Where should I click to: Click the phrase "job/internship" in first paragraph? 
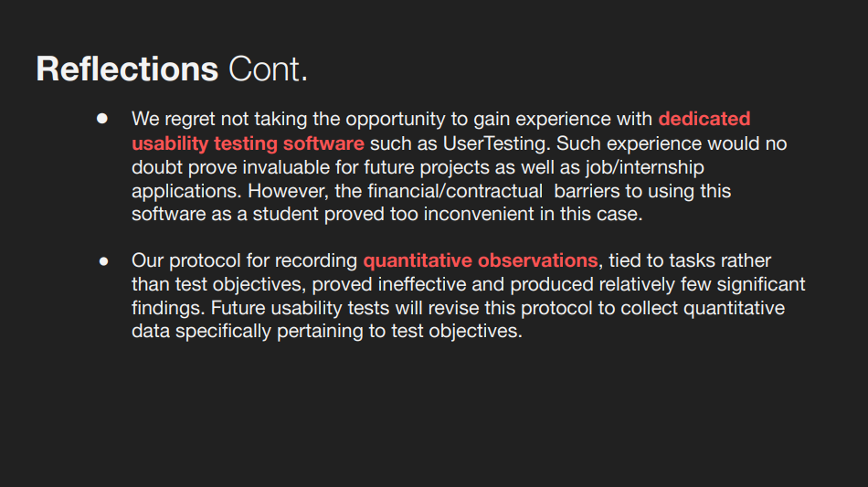coord(645,167)
